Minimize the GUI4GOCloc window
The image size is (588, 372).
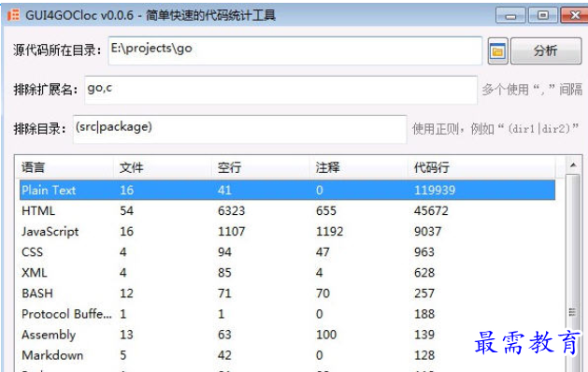click(510, 15)
